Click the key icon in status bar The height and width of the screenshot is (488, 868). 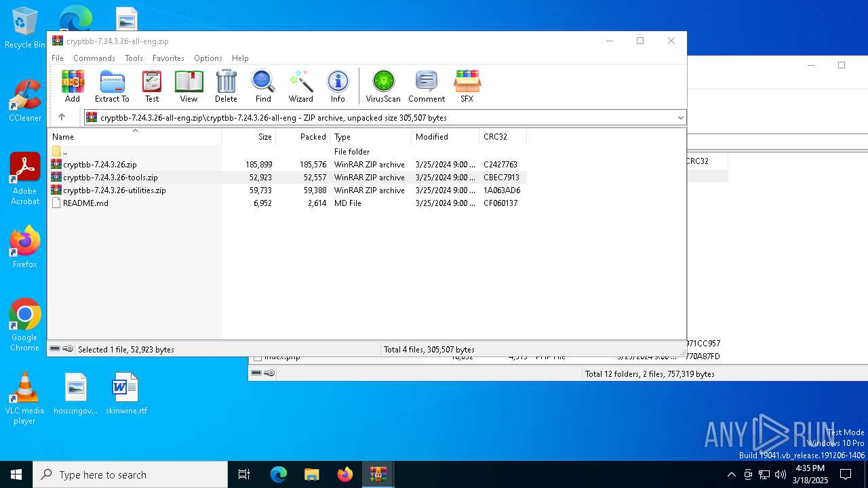(68, 349)
